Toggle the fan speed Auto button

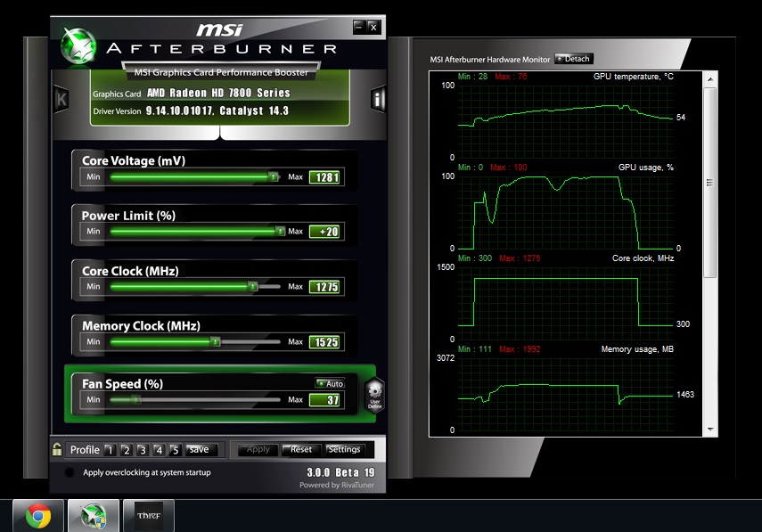[x=330, y=383]
